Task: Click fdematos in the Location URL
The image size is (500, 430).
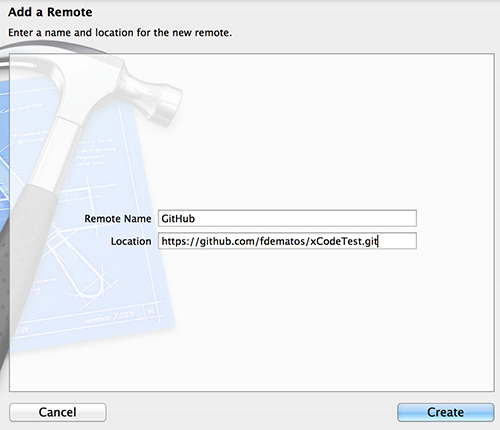Action: click(x=282, y=241)
